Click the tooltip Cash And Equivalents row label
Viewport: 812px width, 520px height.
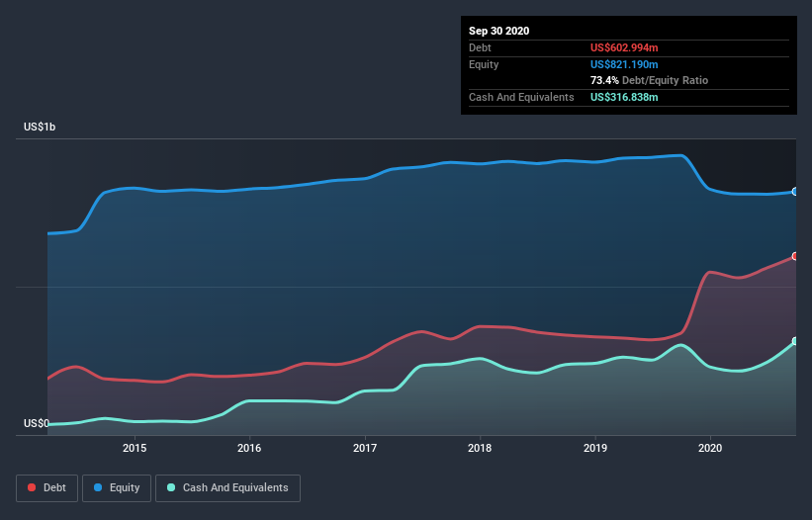521,97
